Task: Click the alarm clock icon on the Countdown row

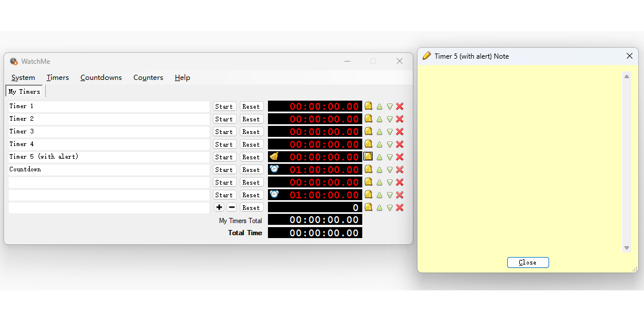Action: point(274,169)
